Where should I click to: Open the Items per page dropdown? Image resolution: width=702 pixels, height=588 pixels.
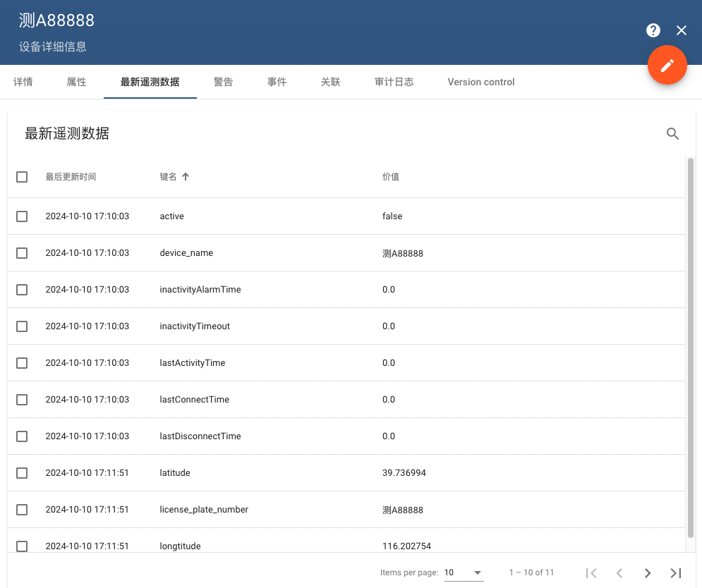[463, 572]
